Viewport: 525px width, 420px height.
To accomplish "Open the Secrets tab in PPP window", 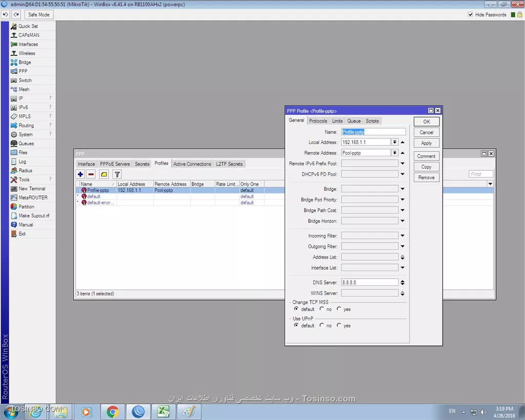I will coord(142,164).
